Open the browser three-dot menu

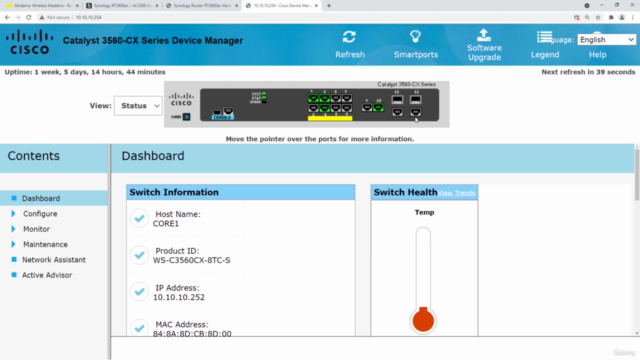tap(633, 18)
